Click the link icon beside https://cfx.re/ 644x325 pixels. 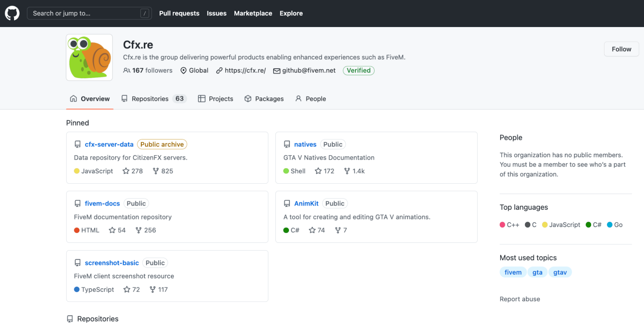pyautogui.click(x=219, y=71)
